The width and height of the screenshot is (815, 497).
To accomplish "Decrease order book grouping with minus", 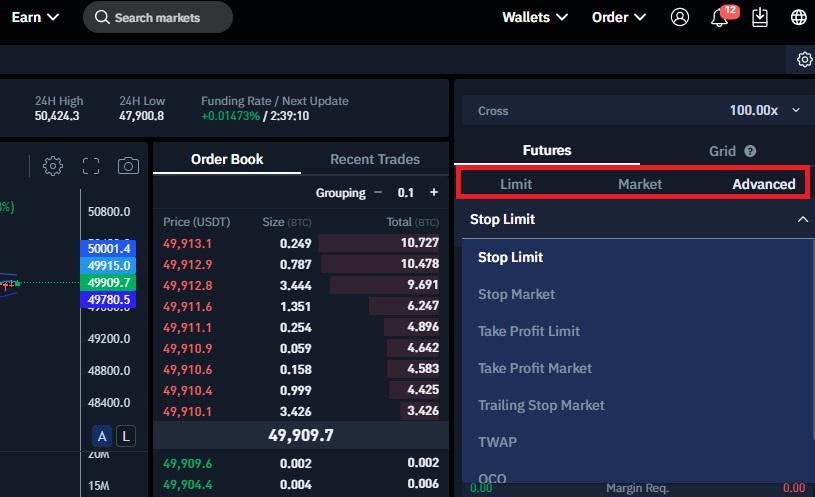I will point(378,192).
